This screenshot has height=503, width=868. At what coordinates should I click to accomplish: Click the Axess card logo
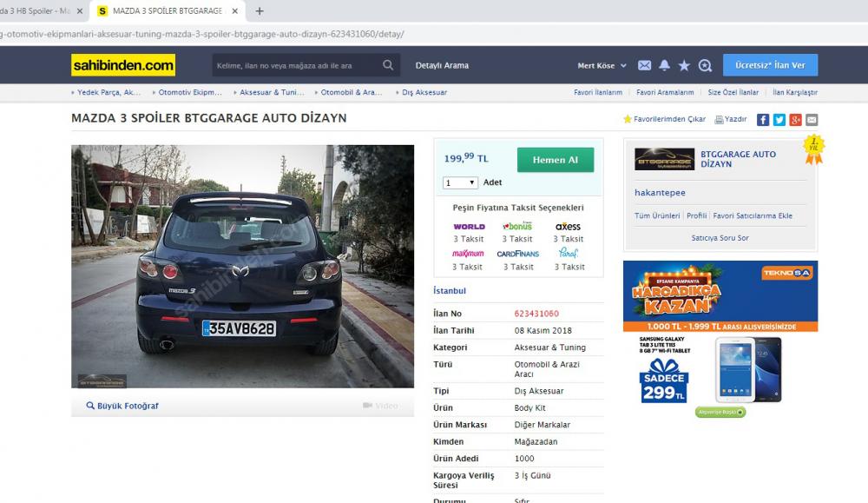[568, 227]
